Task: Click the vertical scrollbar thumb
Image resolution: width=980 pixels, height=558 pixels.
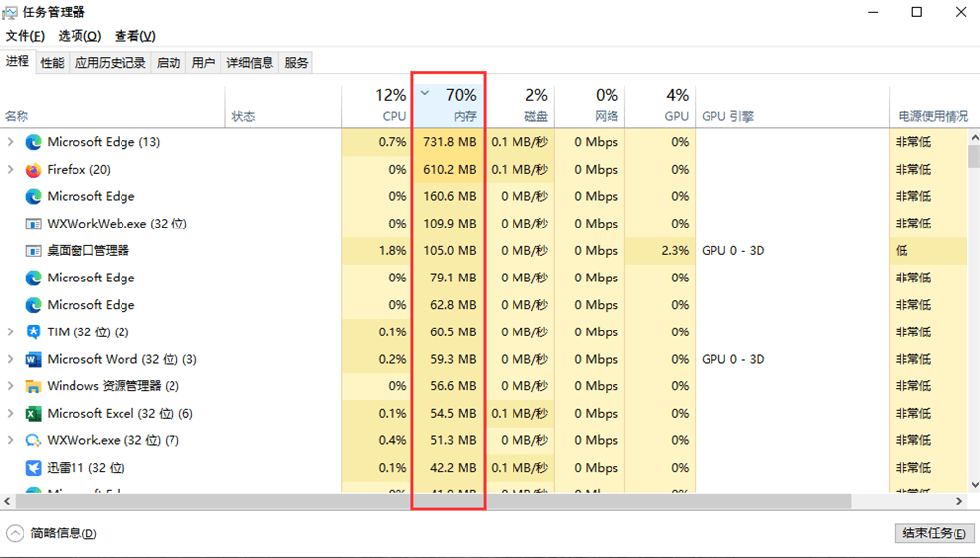Action: pyautogui.click(x=974, y=156)
